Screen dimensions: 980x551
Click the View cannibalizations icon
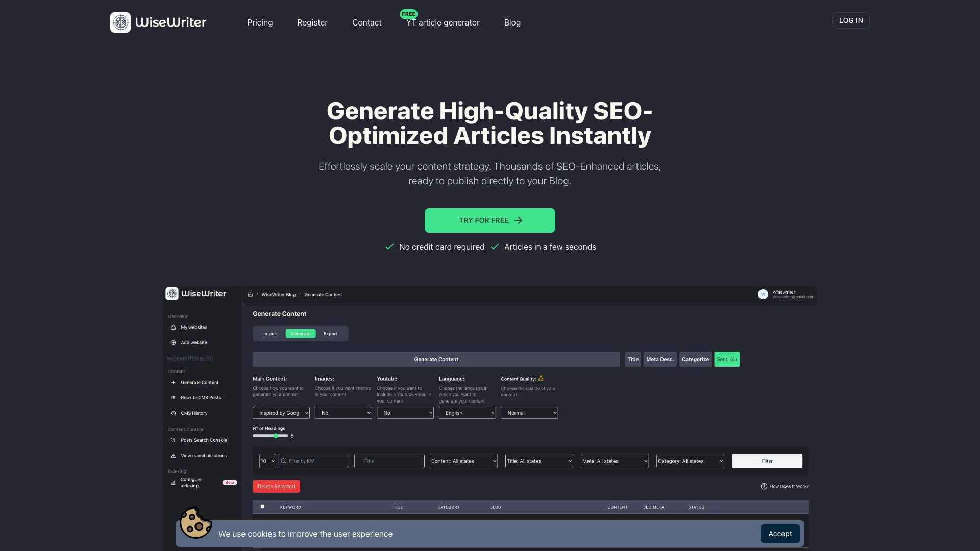tap(174, 455)
